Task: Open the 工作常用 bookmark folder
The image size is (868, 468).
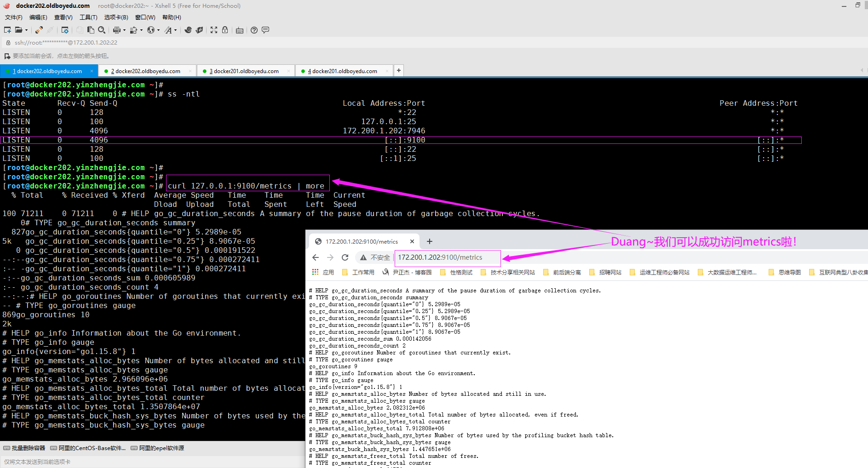Action: click(358, 273)
